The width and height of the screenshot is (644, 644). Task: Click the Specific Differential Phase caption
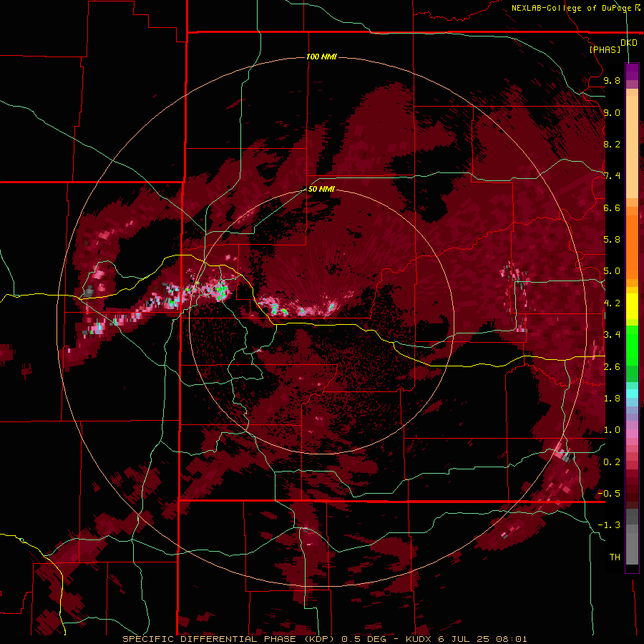[324, 639]
